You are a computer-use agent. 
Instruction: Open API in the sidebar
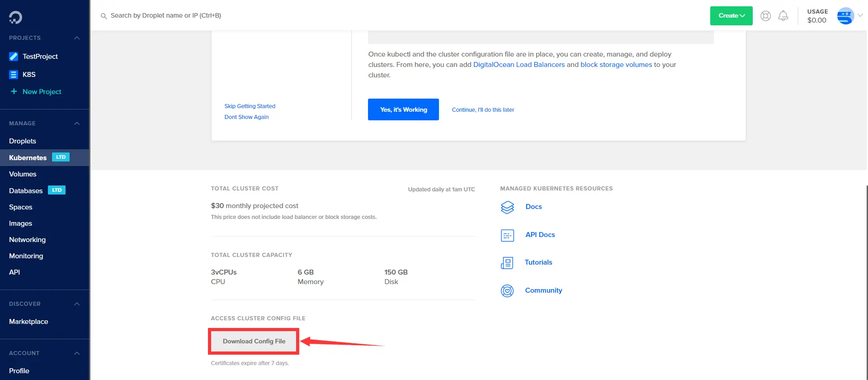[x=14, y=272]
